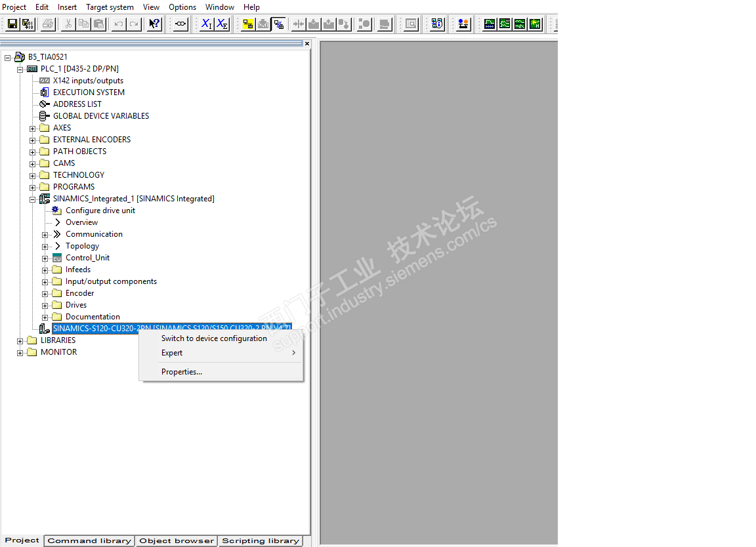Select GLOBAL DEVICE VARIABLES item

coord(101,115)
